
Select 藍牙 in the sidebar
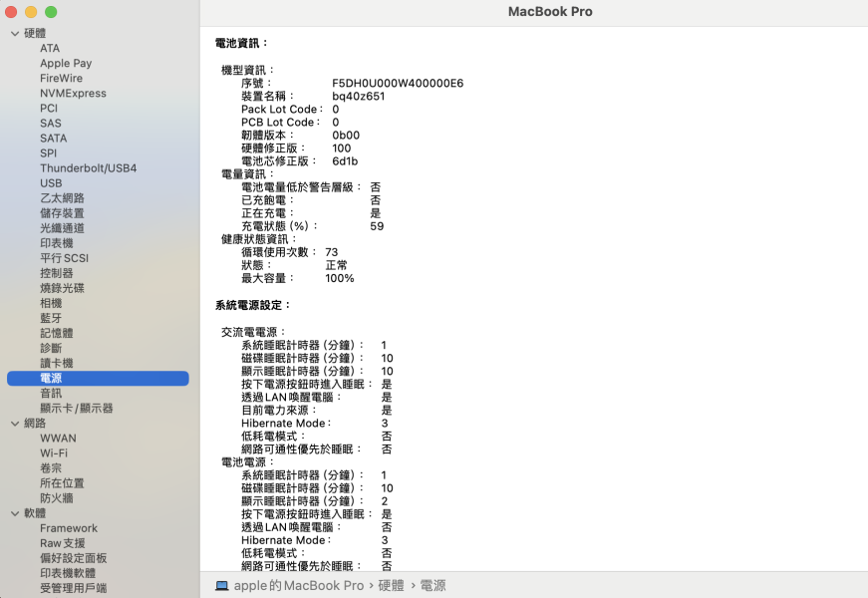click(51, 318)
